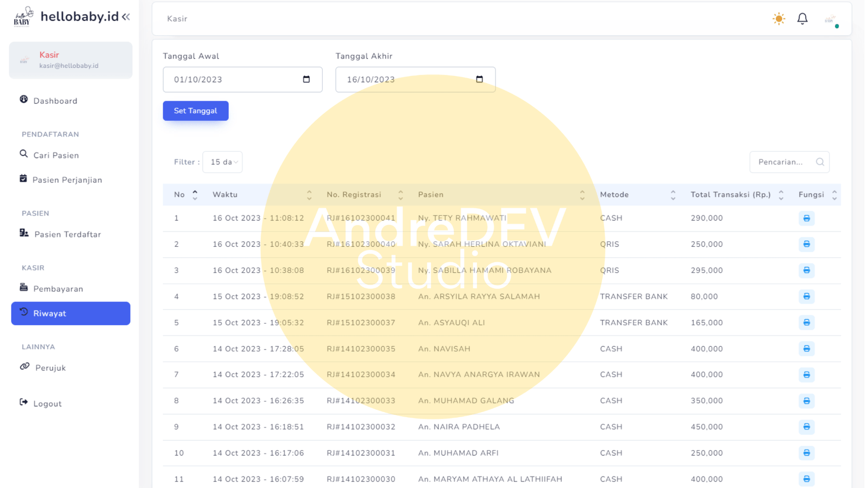Toggle the sun light/dark theme icon
Viewport: 868px width, 488px height.
point(778,19)
